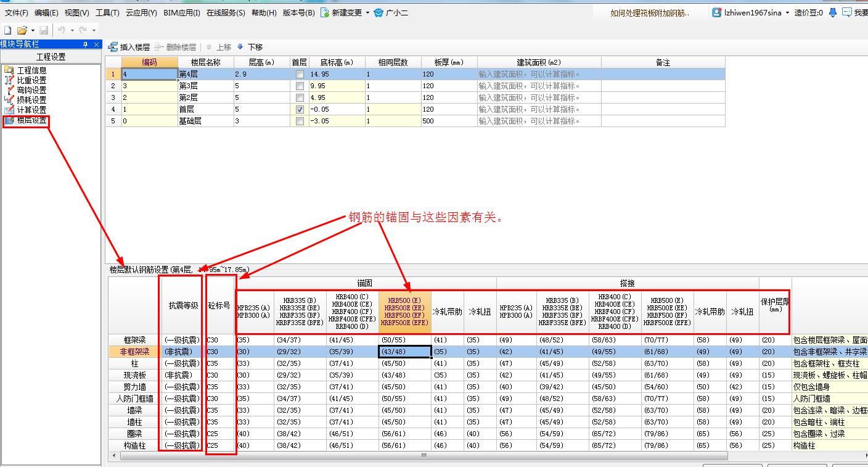This screenshot has height=467, width=868.
Task: Open the 工具(T) menu
Action: tap(107, 12)
